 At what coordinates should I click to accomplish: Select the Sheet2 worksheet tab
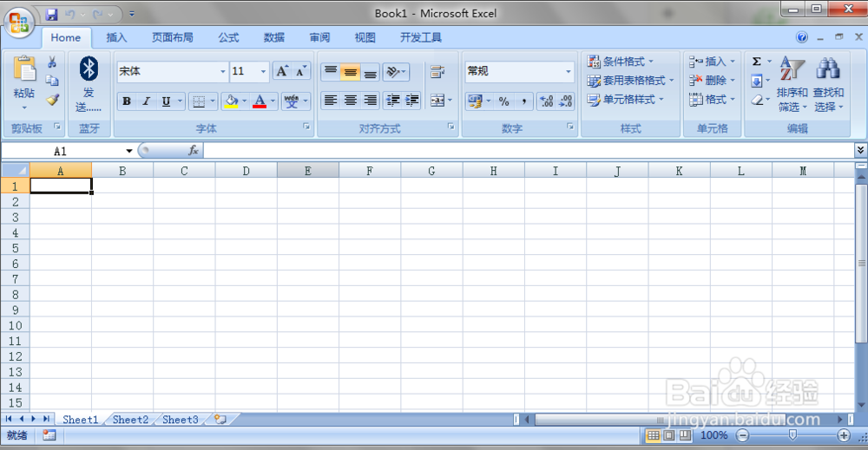tap(131, 420)
